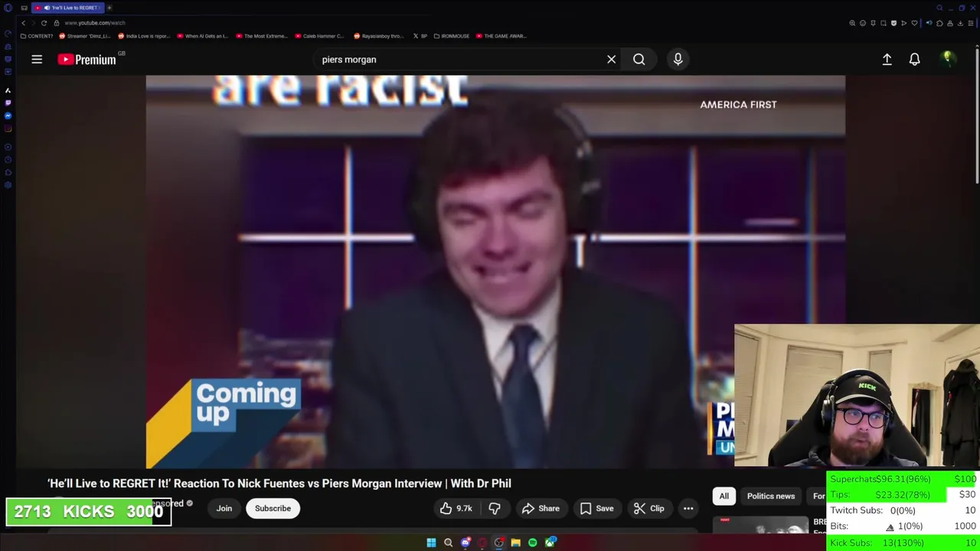Open a new browser tab
Image resolution: width=980 pixels, height=551 pixels.
pos(109,8)
